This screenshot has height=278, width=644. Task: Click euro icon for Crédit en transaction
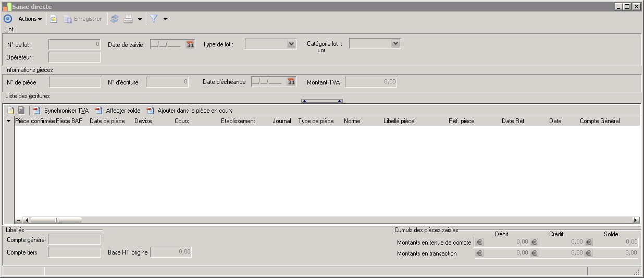(x=534, y=253)
